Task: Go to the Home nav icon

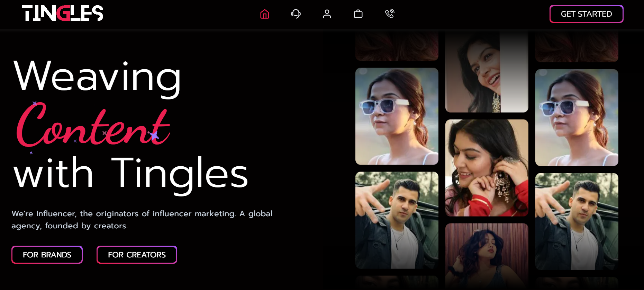Action: (x=265, y=14)
